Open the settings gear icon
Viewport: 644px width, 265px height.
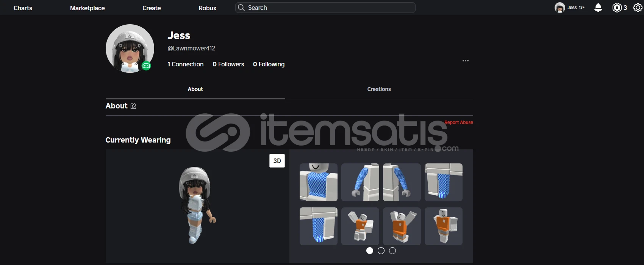point(638,8)
